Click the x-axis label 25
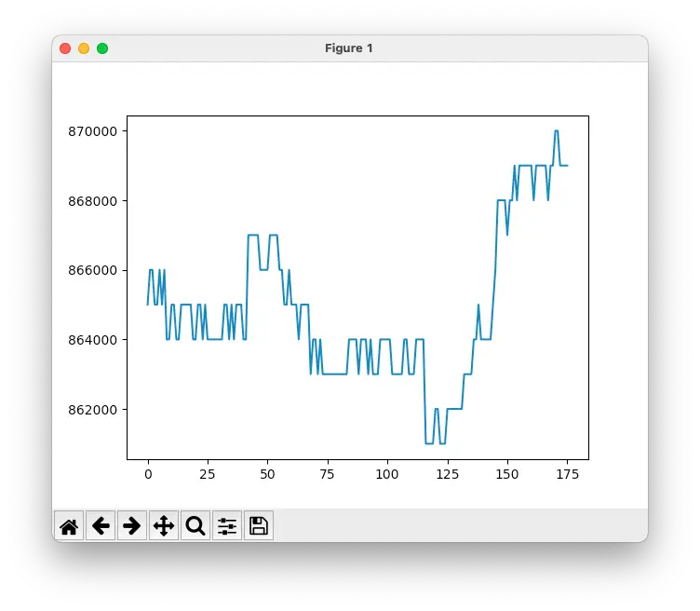This screenshot has height=611, width=700. click(x=208, y=474)
